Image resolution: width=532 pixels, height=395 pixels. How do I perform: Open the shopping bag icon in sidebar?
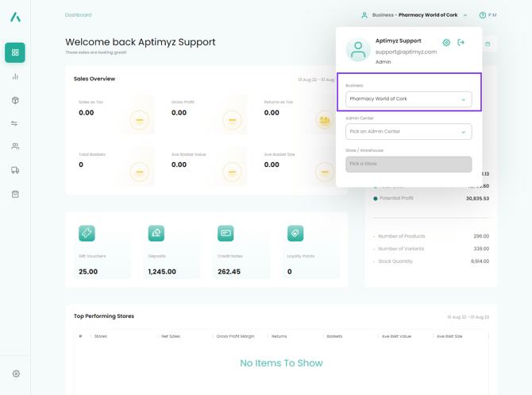(15, 194)
